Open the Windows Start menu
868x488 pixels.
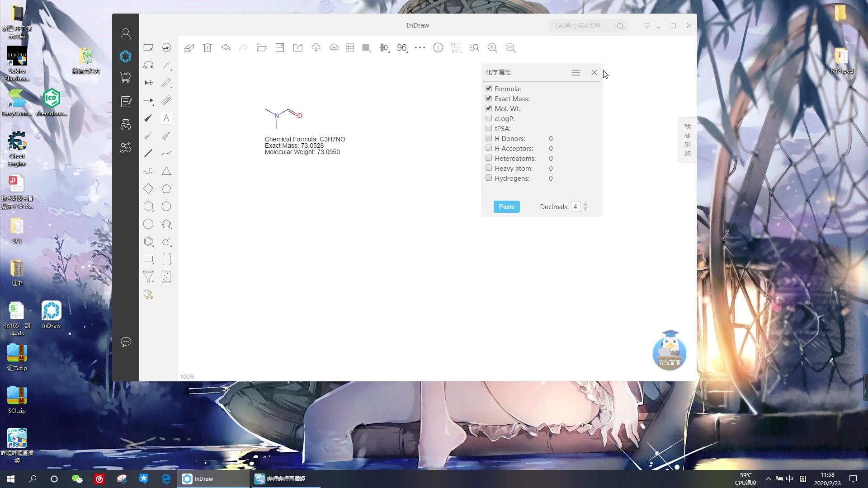pos(11,479)
